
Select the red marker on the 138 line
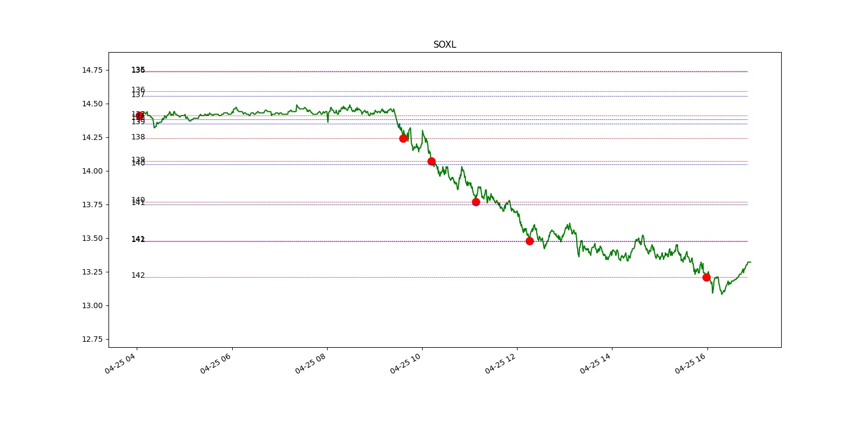[403, 138]
